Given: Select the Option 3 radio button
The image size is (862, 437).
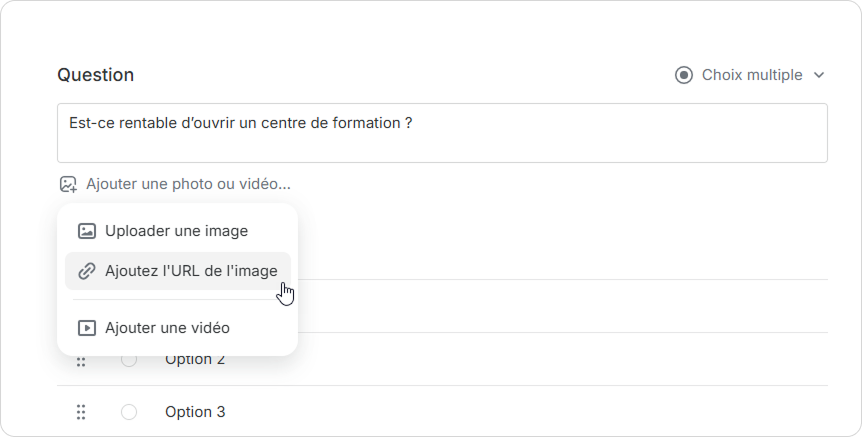Looking at the screenshot, I should [x=129, y=412].
